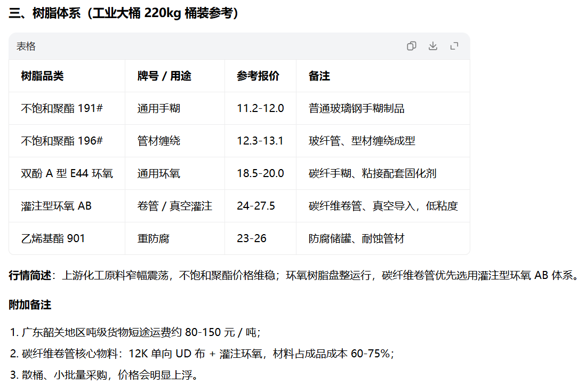Click the 普通玻璃钢手糊制品 remark
586x392 pixels.
[x=357, y=108]
